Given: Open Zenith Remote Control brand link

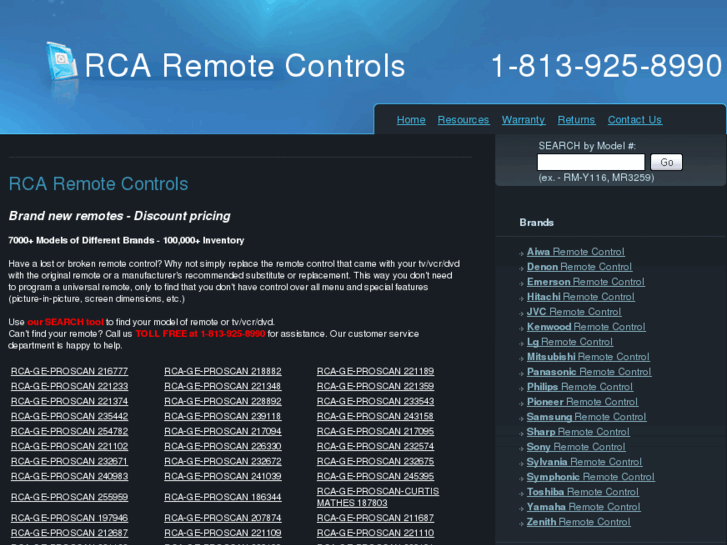Looking at the screenshot, I should pos(579,522).
